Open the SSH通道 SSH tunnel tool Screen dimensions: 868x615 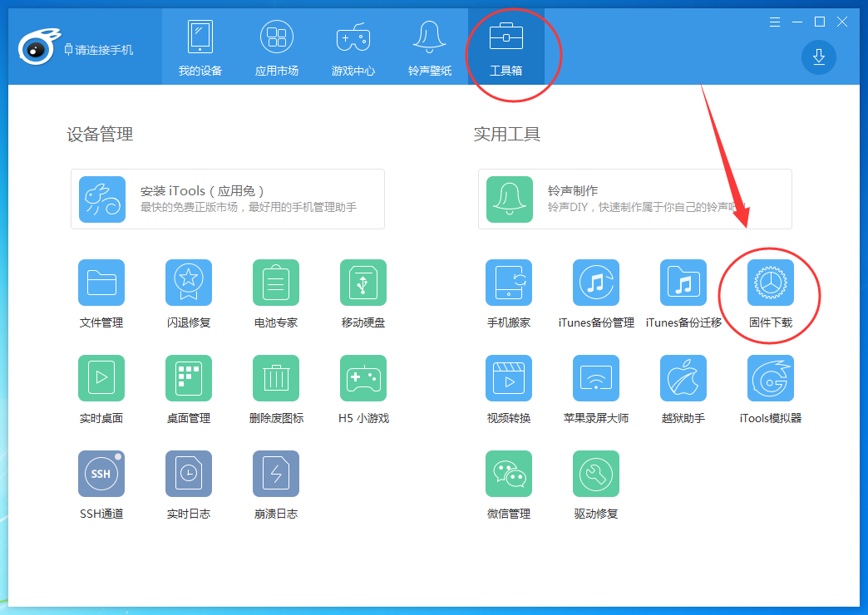tap(101, 474)
